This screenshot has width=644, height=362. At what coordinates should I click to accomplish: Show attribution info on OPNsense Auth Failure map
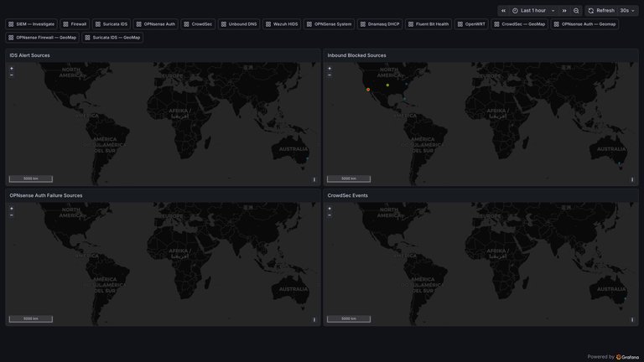pos(314,319)
